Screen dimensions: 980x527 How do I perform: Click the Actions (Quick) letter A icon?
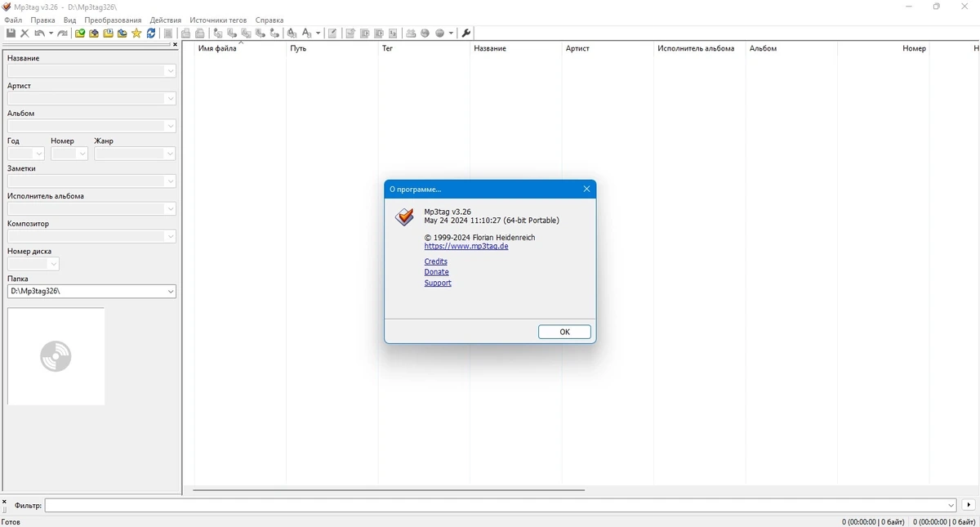(x=306, y=33)
